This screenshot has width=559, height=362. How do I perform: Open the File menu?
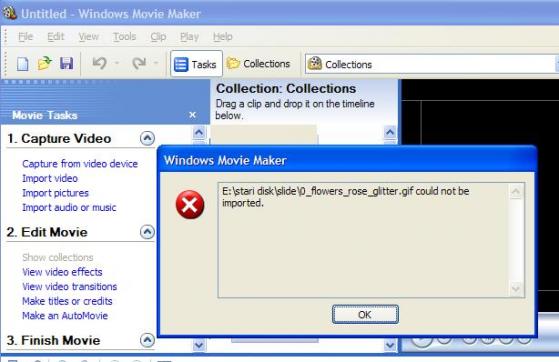pos(26,36)
